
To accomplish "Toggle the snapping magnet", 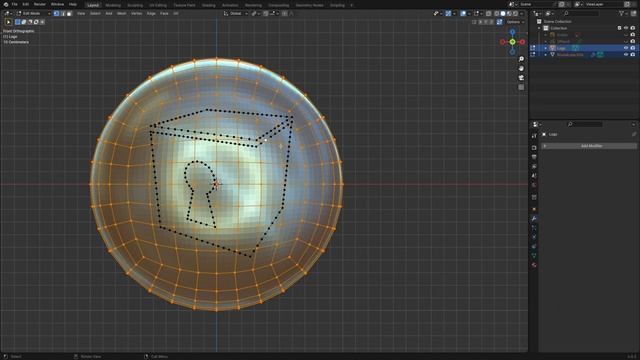I will point(266,13).
